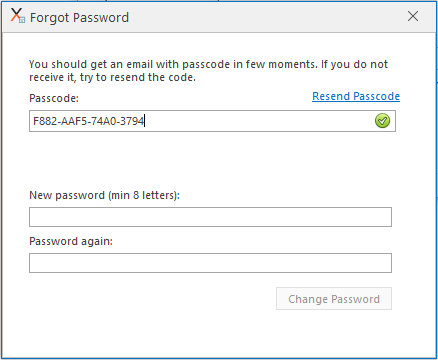Focus the Passcode input field
438x360 pixels.
212,121
